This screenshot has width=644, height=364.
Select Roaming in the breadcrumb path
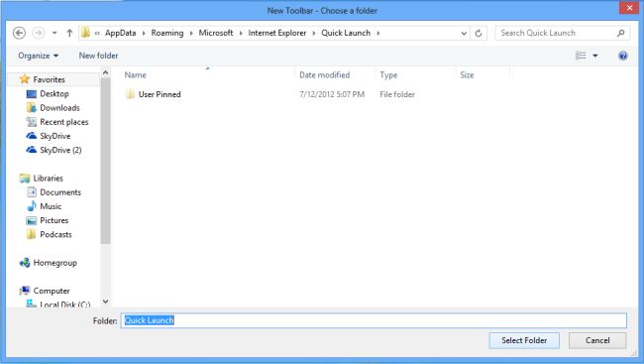point(167,33)
